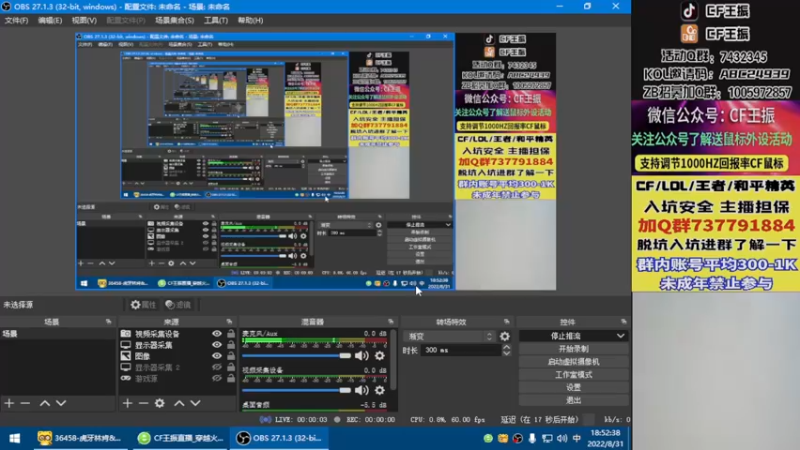Mute the 麦克风/Aux speaker icon
The height and width of the screenshot is (450, 800).
(362, 356)
